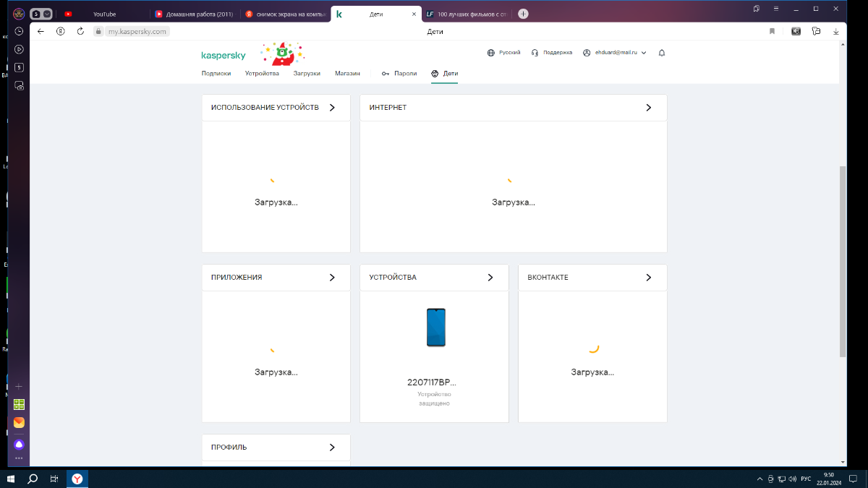Go back with the browser back arrow
The height and width of the screenshot is (488, 868).
41,31
